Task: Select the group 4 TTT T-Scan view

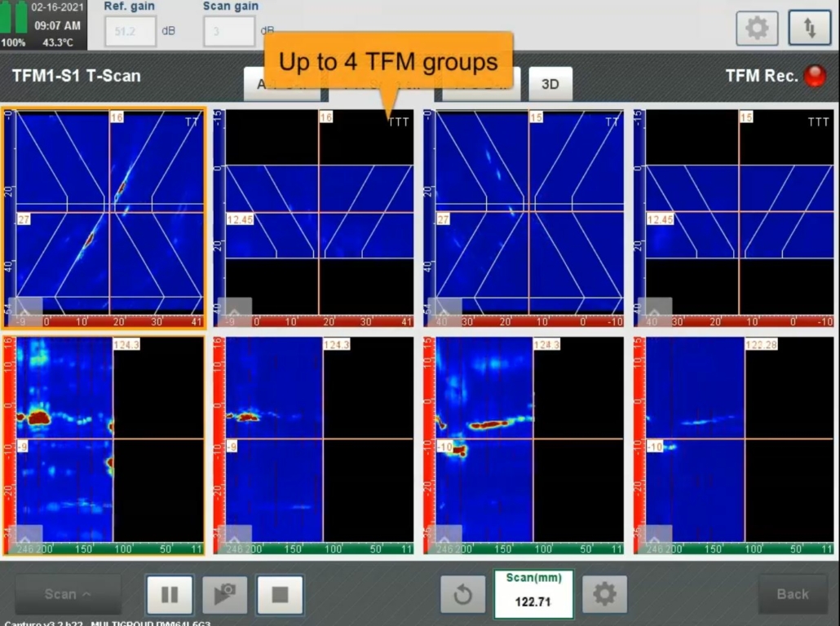Action: point(734,218)
